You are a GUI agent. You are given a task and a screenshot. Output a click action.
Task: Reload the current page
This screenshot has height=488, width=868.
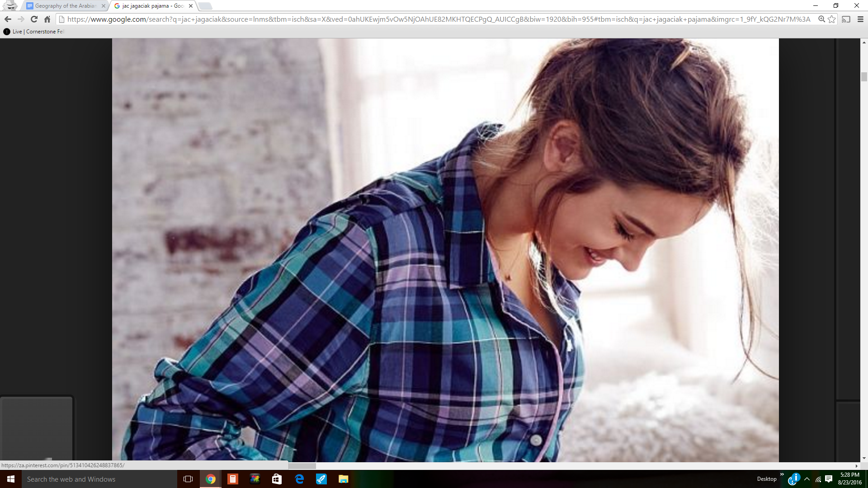point(34,19)
